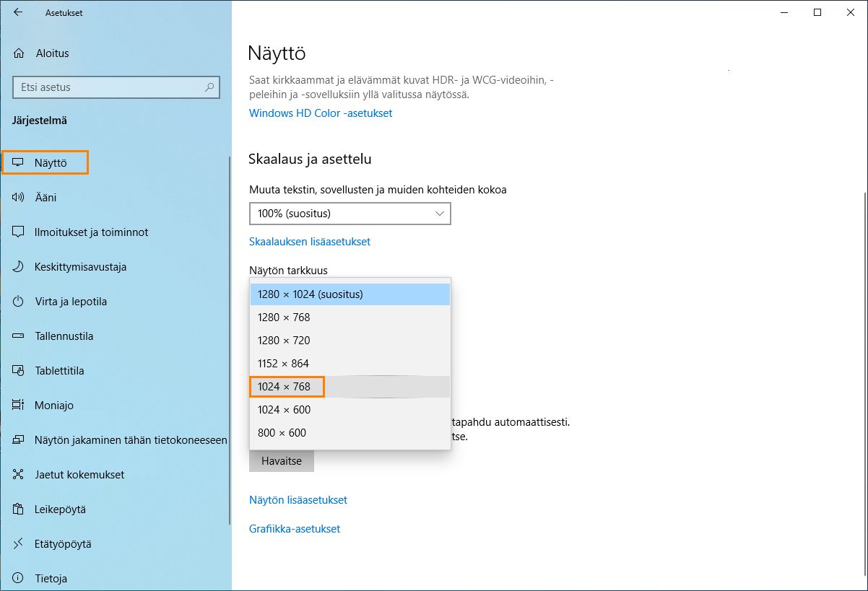Open the scaling 100% (suositus) dropdown
The width and height of the screenshot is (868, 591).
[350, 214]
